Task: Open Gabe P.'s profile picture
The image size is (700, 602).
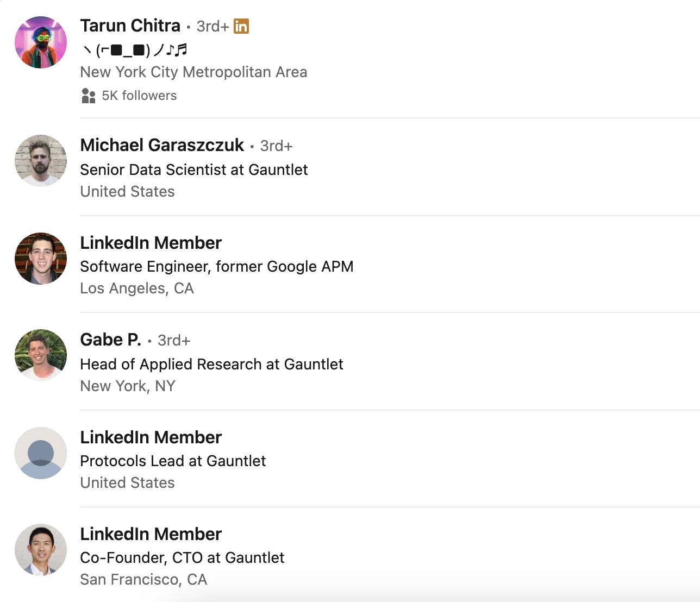Action: tap(41, 355)
